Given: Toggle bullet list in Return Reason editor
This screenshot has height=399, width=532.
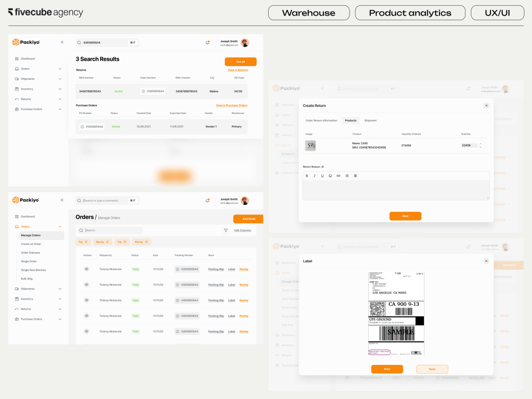Looking at the screenshot, I should click(347, 176).
